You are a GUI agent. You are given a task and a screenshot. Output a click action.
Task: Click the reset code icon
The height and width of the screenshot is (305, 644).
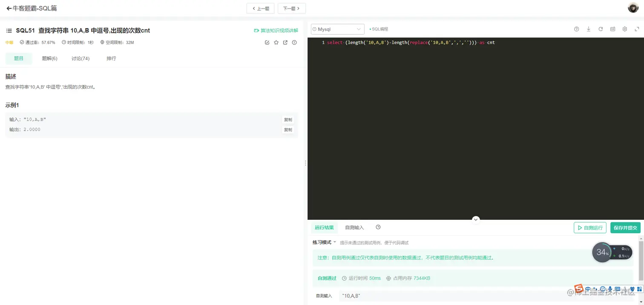point(601,29)
